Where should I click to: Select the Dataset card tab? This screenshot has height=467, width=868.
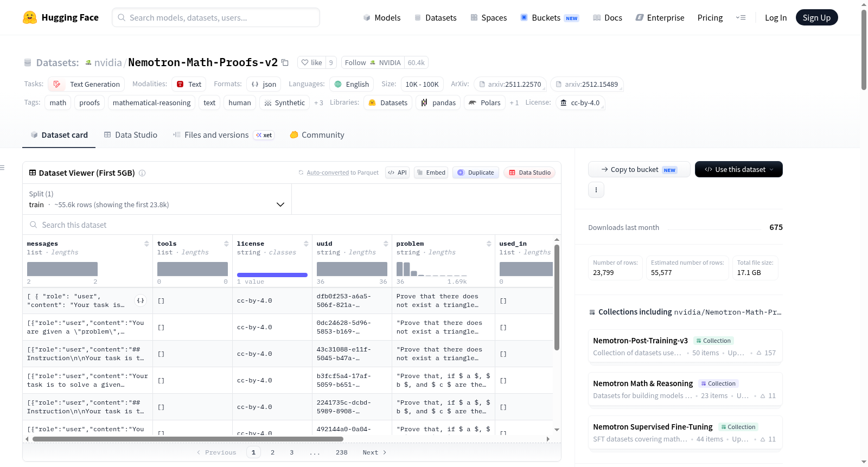point(59,135)
